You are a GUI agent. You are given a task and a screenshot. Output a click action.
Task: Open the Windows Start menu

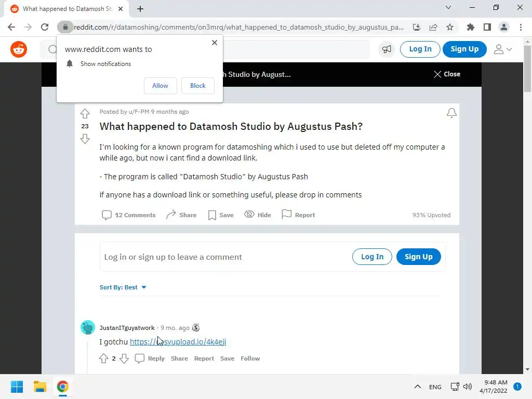(17, 387)
